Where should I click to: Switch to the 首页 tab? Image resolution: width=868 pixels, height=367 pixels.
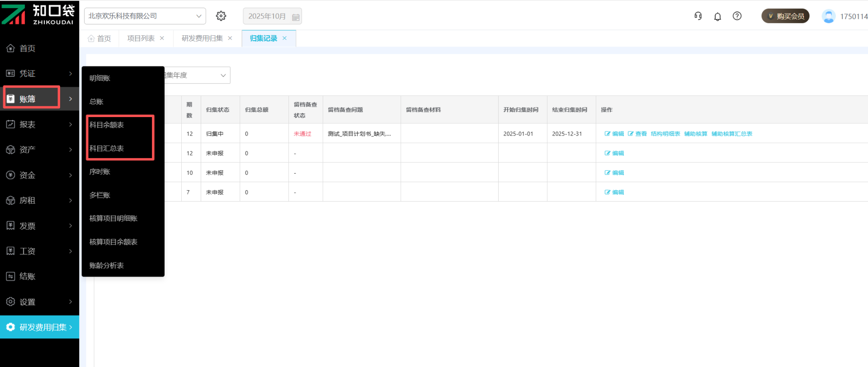pos(99,38)
